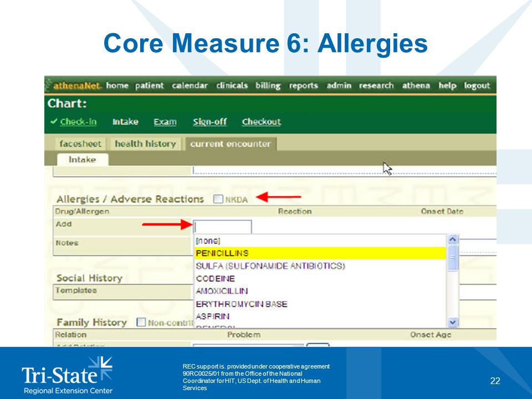
Task: Click the Reaction column header
Action: pyautogui.click(x=295, y=211)
